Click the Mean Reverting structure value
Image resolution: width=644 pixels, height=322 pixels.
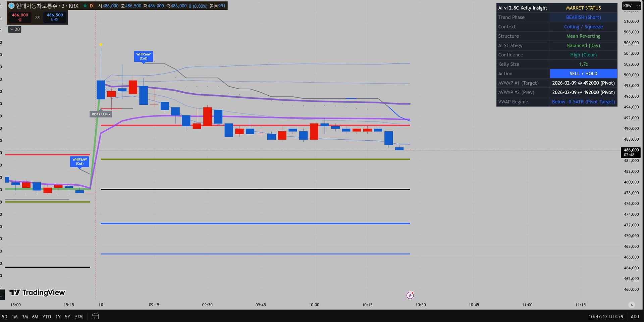[x=583, y=36]
